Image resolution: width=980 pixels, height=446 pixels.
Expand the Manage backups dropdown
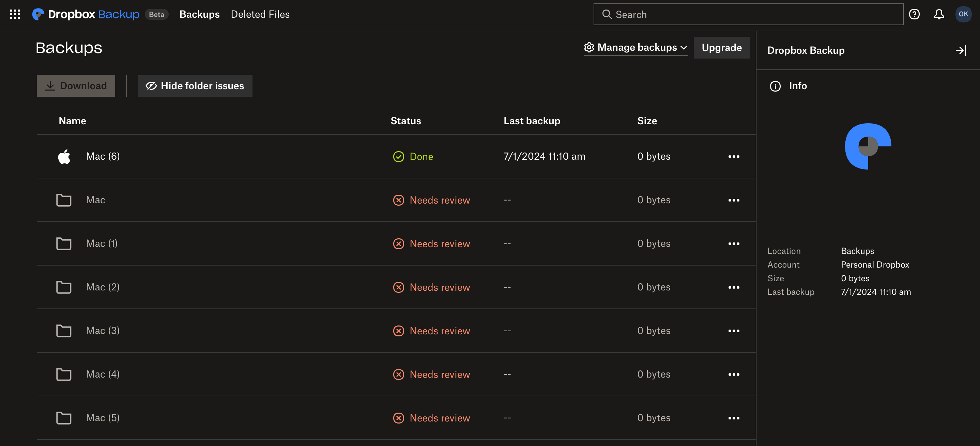636,48
